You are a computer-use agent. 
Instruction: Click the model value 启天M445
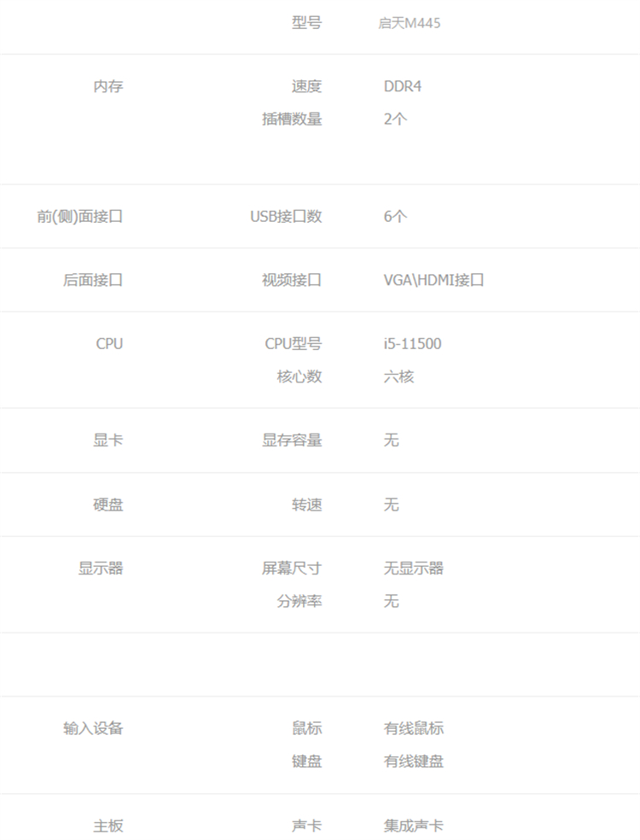click(410, 23)
